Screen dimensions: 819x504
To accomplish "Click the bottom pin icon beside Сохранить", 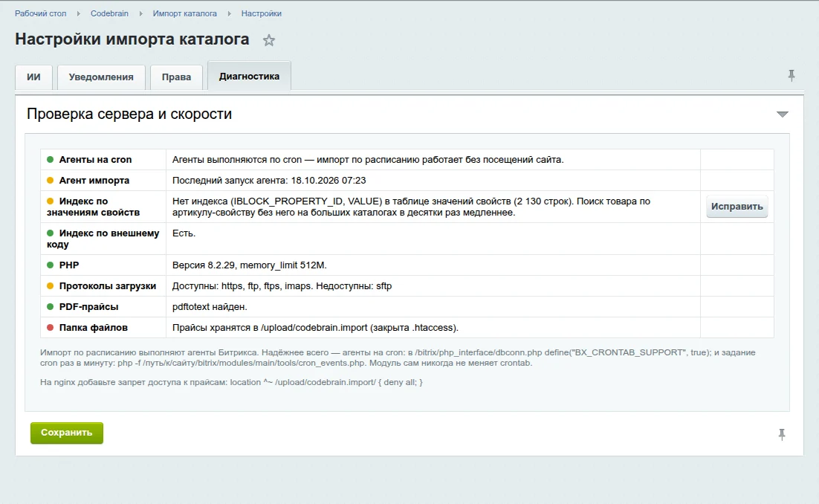I will 782,435.
